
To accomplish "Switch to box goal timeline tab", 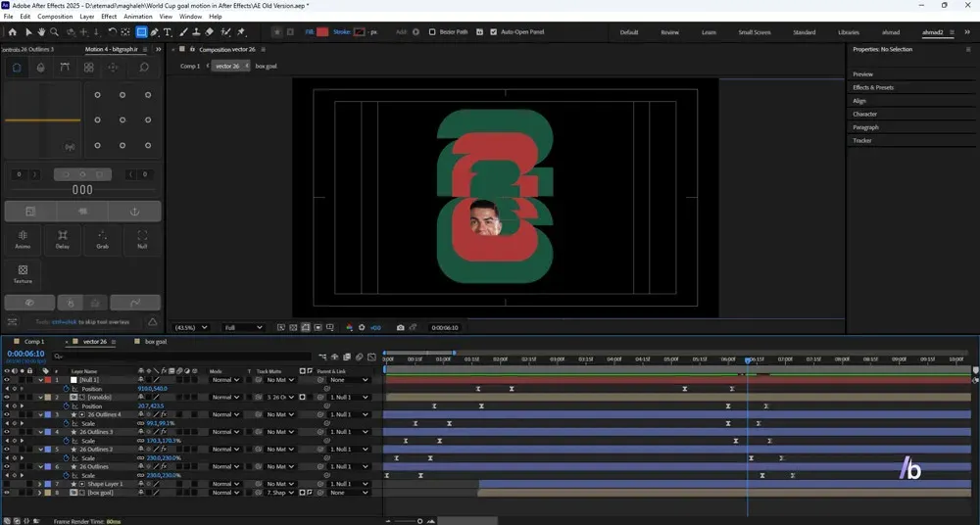I will (156, 342).
